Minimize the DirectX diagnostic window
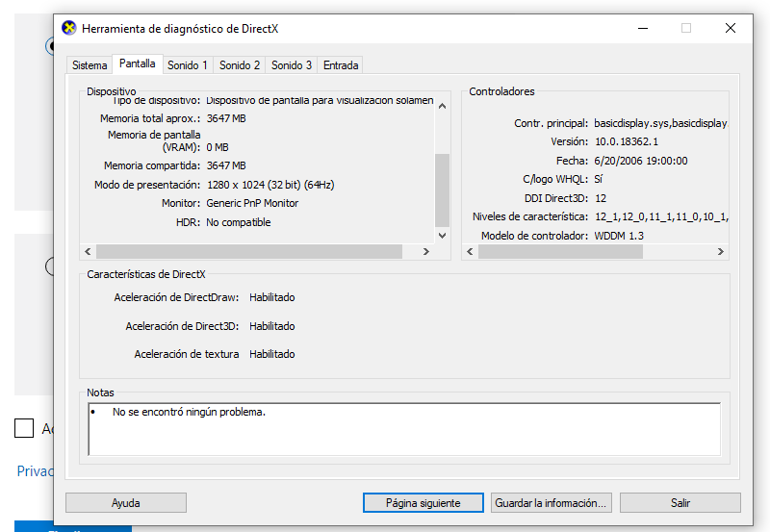 pyautogui.click(x=643, y=28)
